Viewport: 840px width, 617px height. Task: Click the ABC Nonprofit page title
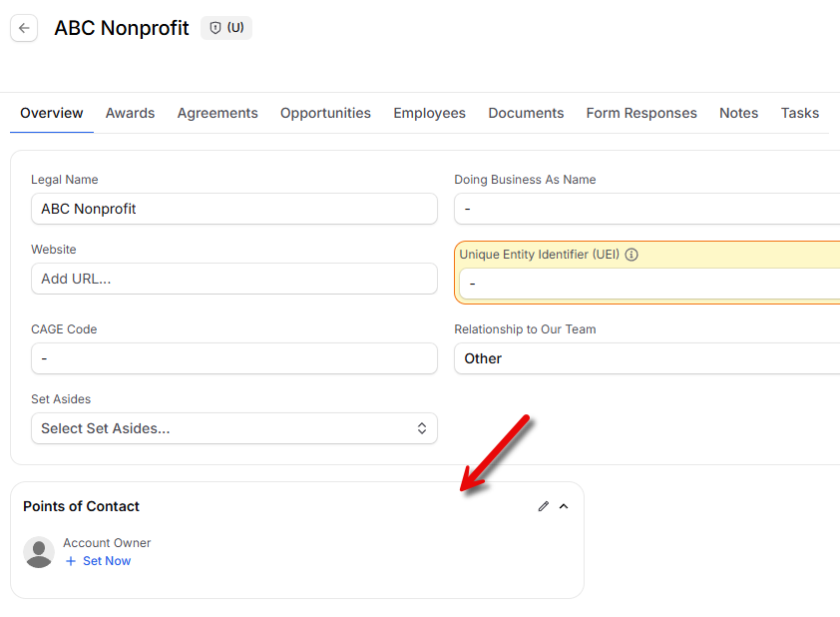(x=122, y=28)
